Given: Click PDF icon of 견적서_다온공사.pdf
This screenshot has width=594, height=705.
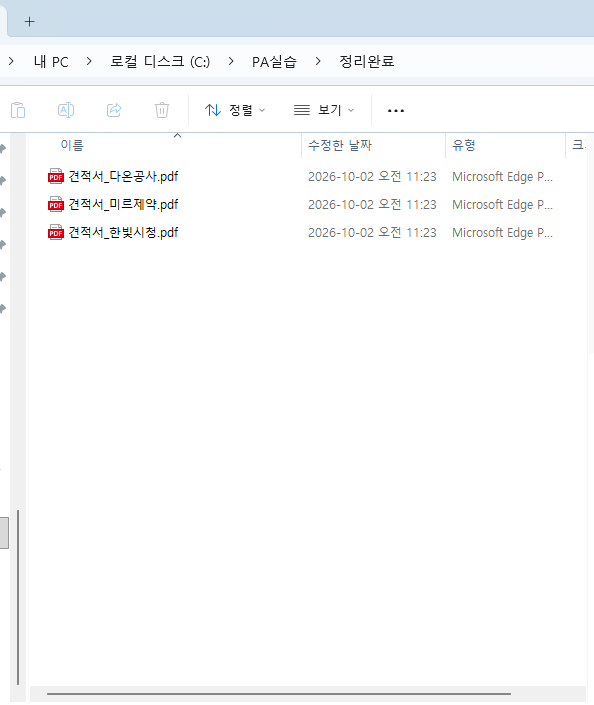Looking at the screenshot, I should coord(56,176).
